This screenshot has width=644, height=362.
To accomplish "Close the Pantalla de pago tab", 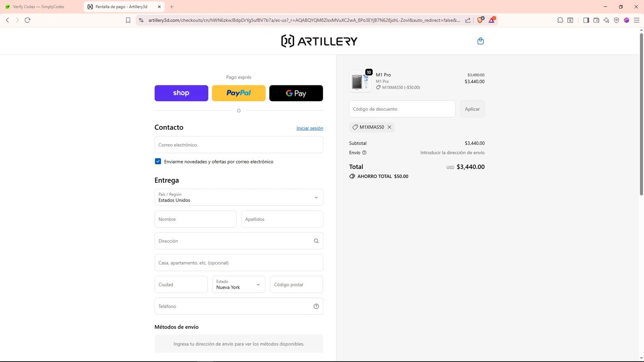I will (x=159, y=7).
